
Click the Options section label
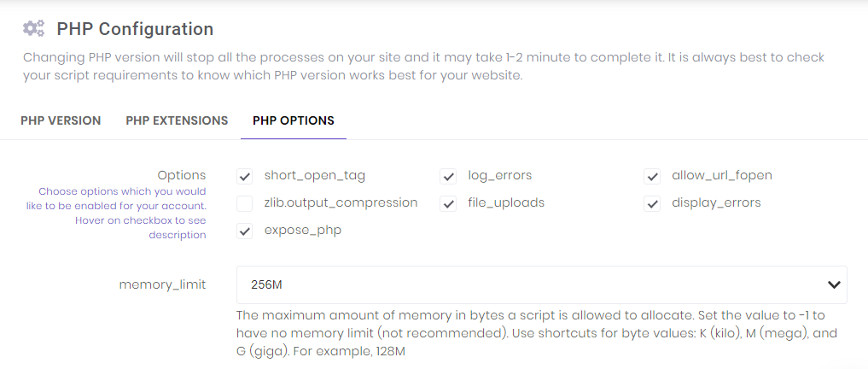point(181,175)
